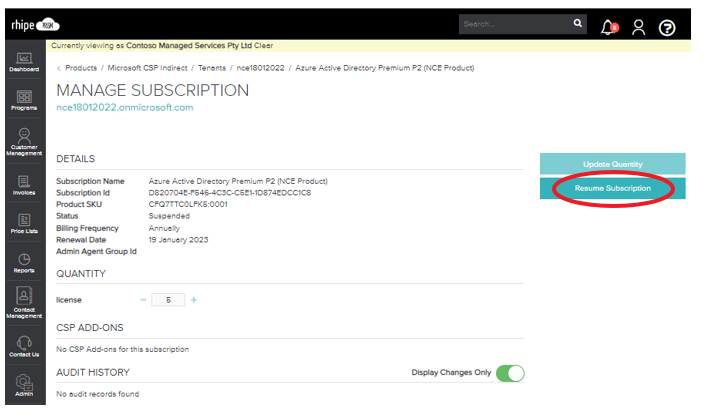Screen dimensions: 705x419
Task: Open nce18012022 breadcrumb link
Action: point(260,68)
